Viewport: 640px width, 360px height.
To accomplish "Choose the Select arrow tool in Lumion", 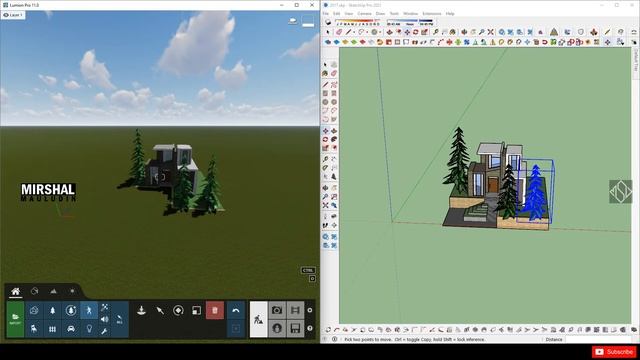I will (x=160, y=311).
